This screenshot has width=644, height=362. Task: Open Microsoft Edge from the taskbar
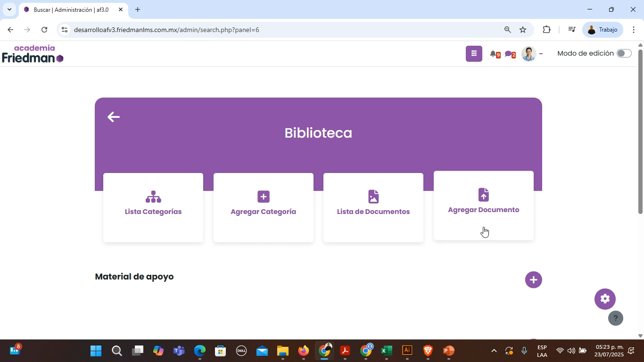[200, 351]
